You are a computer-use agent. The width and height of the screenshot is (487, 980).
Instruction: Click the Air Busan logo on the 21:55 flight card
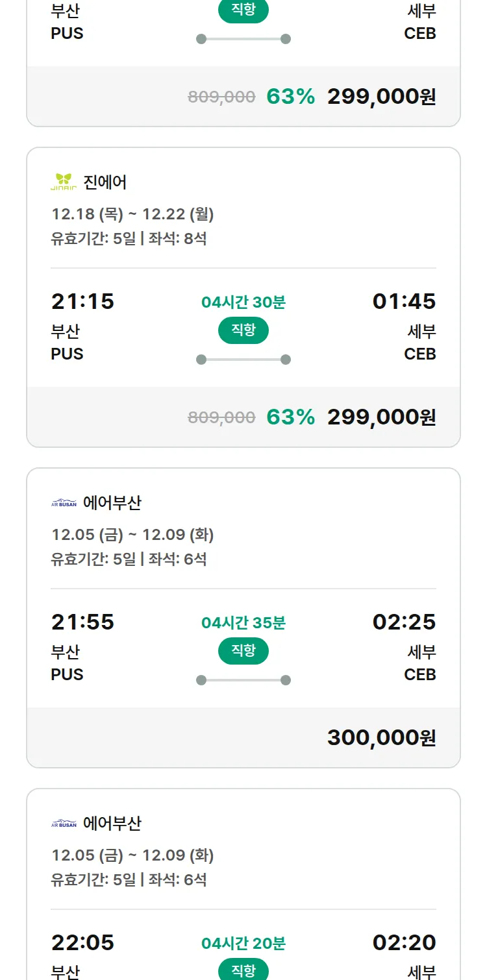pos(64,503)
